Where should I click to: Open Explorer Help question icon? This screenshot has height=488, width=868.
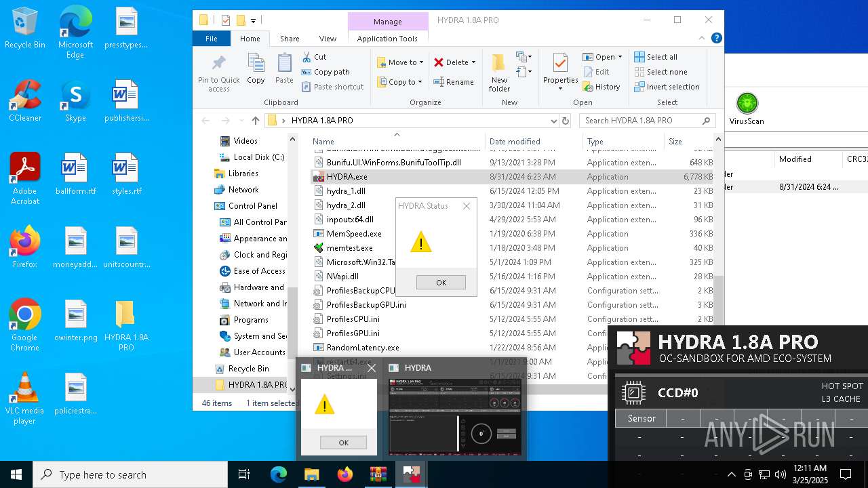coord(717,39)
